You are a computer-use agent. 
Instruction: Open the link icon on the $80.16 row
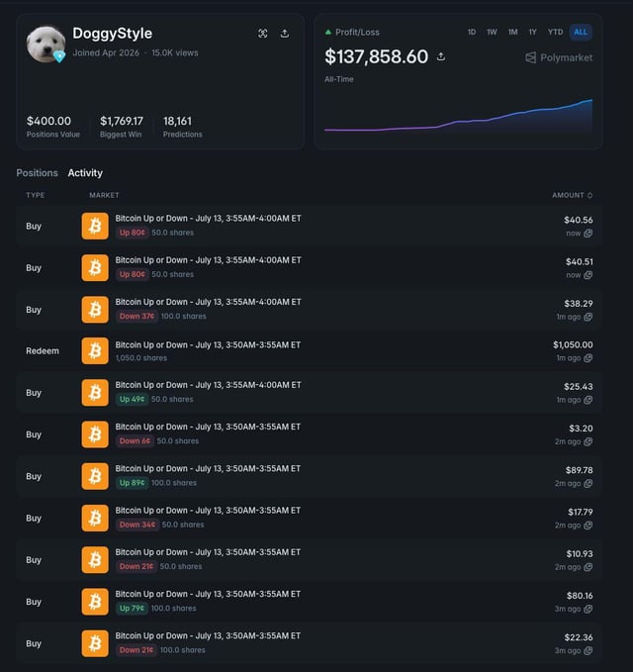pyautogui.click(x=588, y=609)
